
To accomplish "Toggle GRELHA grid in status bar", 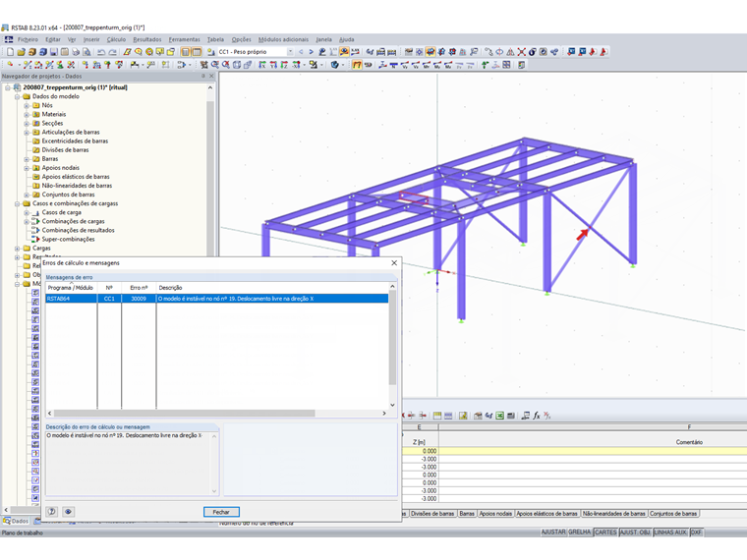I will pyautogui.click(x=579, y=532).
